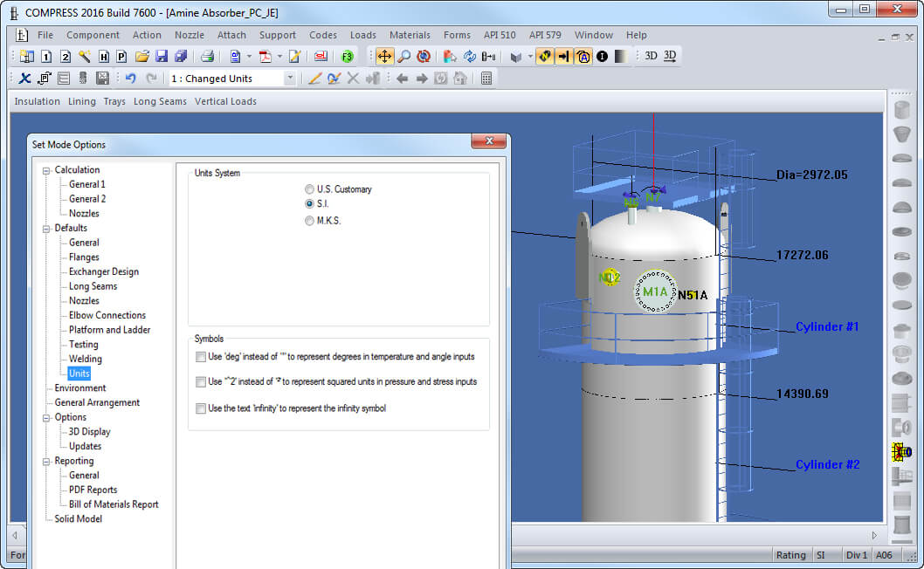Select M.K.S. units radio button
Screen dimensions: 924x569
click(x=309, y=220)
